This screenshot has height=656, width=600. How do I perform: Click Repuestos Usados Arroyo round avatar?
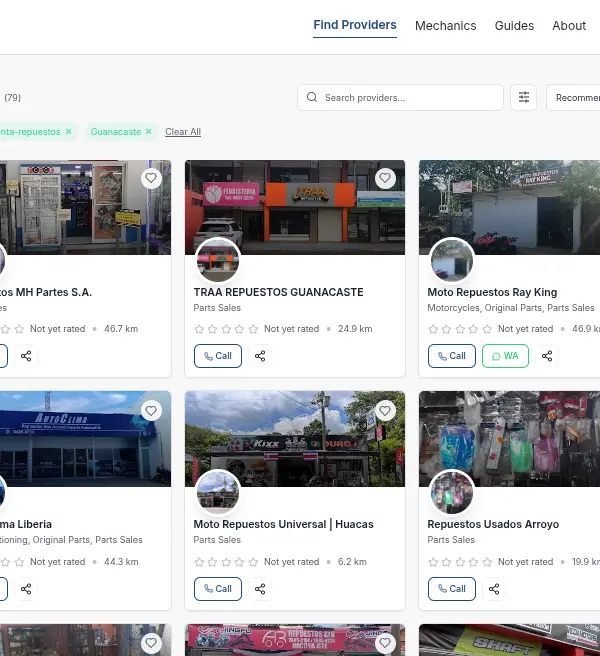(x=451, y=492)
